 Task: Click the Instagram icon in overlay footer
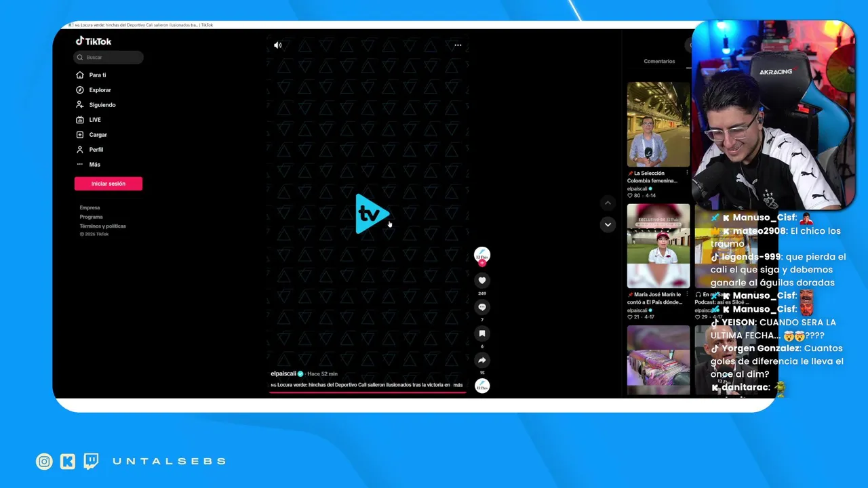click(44, 462)
